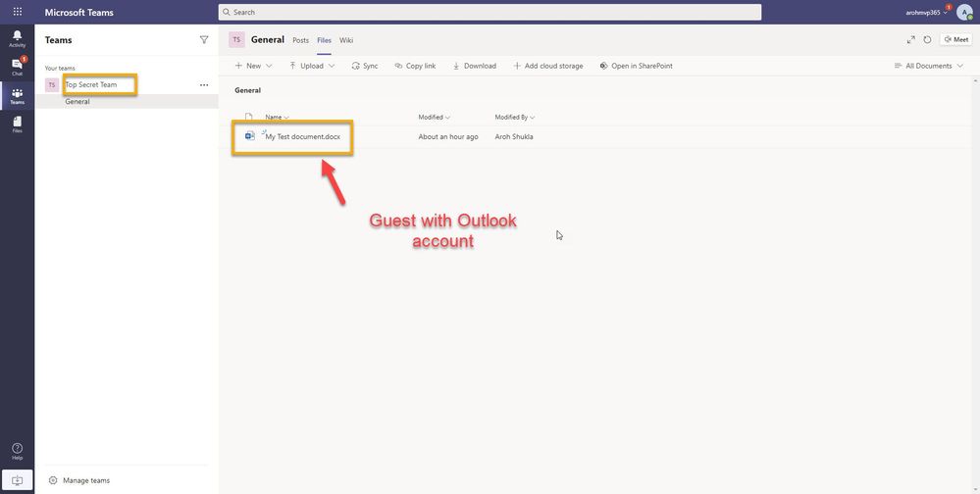The width and height of the screenshot is (980, 494).
Task: Click Add cloud storage
Action: click(x=548, y=66)
